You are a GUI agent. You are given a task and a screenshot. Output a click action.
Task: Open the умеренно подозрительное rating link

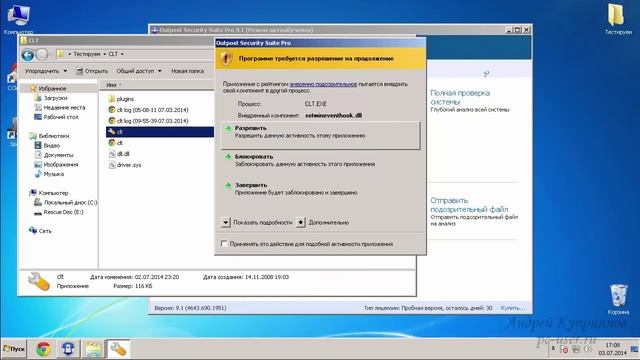(323, 84)
